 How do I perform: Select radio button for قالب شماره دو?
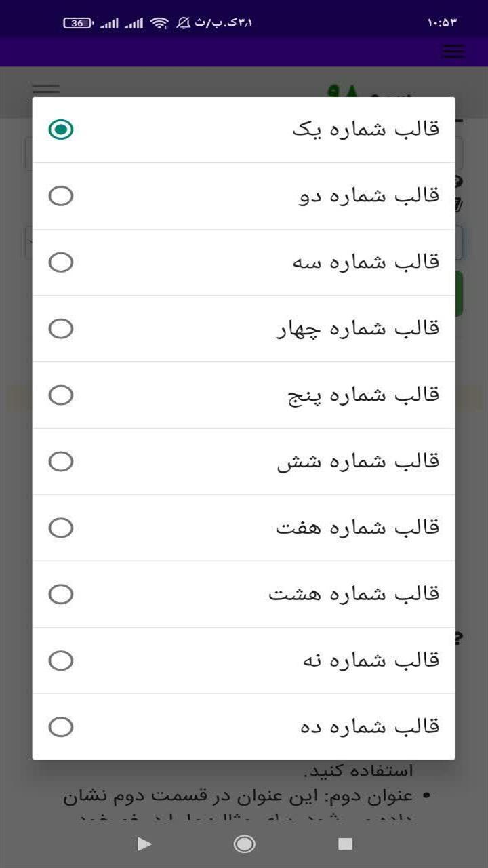pos(61,196)
